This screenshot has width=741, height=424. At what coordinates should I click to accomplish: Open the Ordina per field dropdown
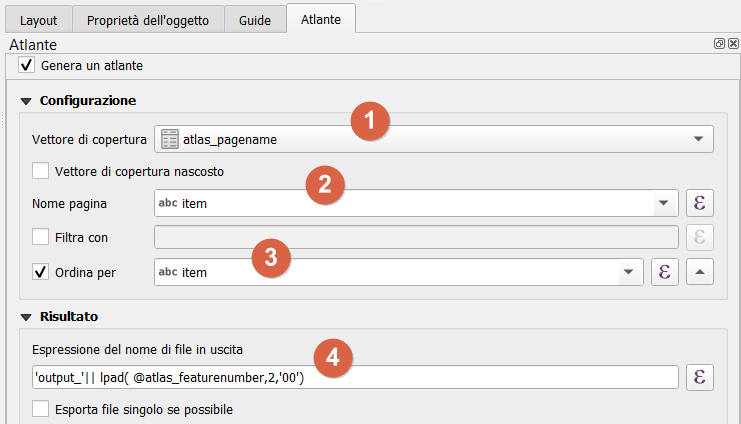628,271
